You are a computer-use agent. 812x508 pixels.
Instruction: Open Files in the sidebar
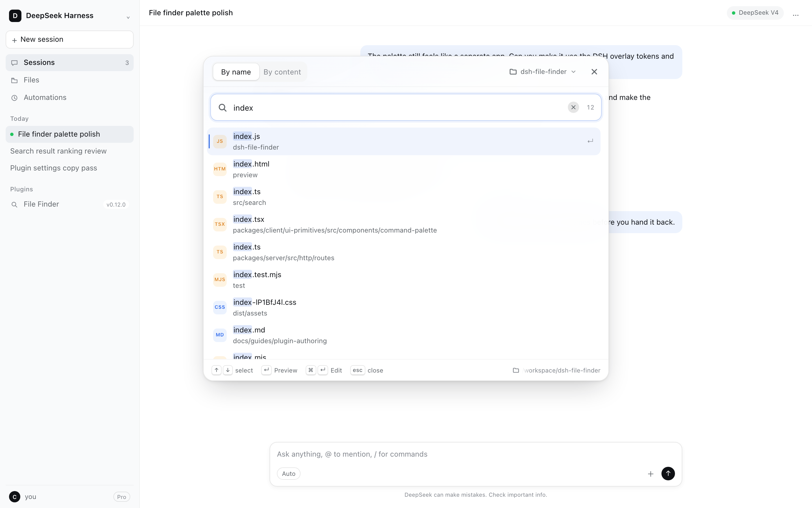click(69, 80)
